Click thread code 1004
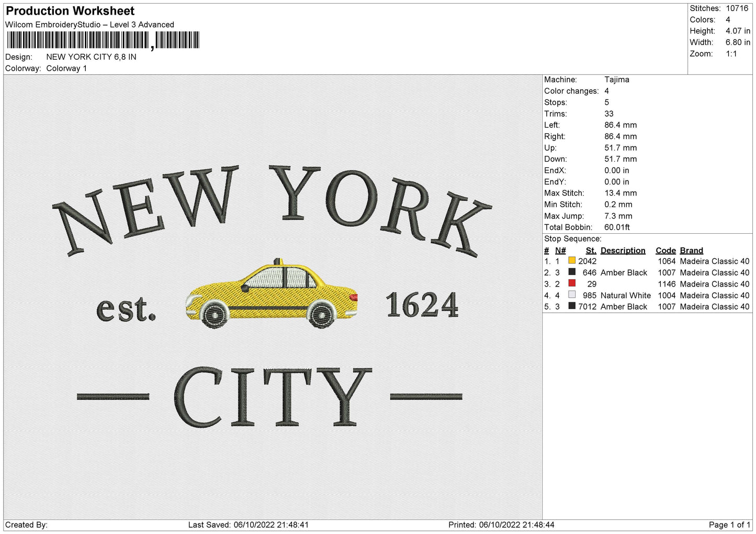Image resolution: width=756 pixels, height=534 pixels. coord(667,296)
